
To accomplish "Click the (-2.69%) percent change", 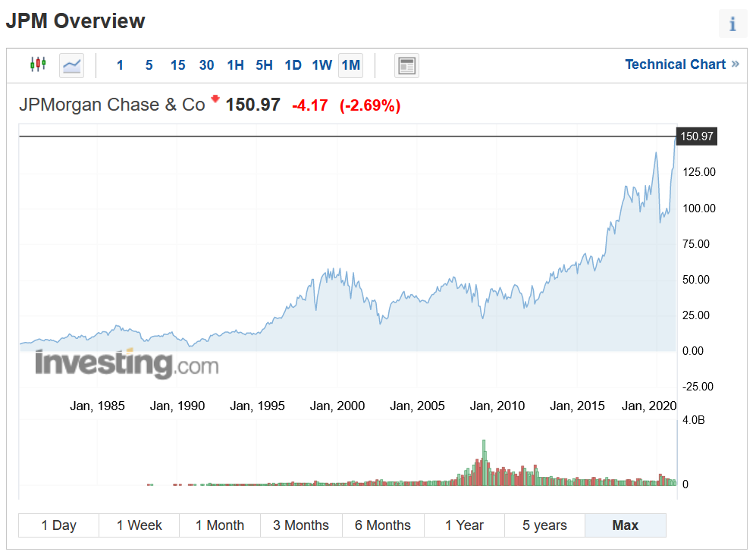I will pos(370,105).
